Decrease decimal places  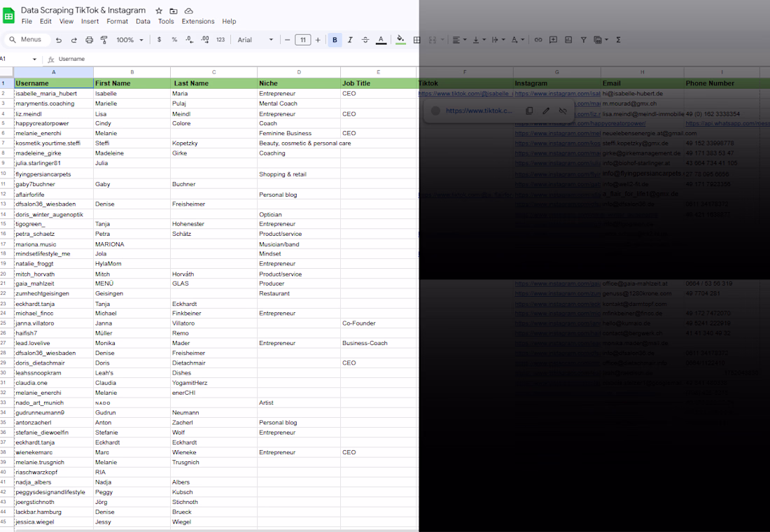pyautogui.click(x=190, y=40)
